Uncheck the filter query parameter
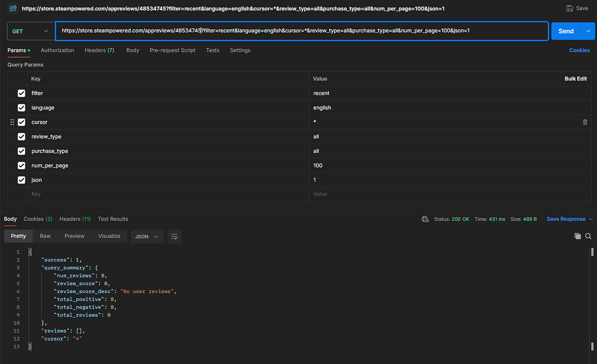 click(x=21, y=93)
